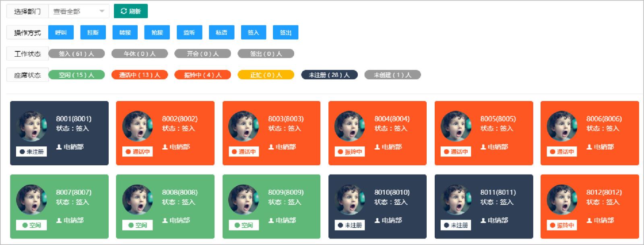Click the avatar on the 8007 card
This screenshot has width=644, height=245.
point(31,200)
